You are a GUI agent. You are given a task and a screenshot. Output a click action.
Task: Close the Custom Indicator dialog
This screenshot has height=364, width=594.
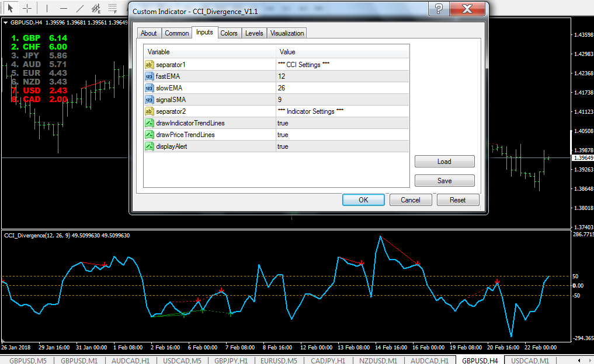[467, 9]
